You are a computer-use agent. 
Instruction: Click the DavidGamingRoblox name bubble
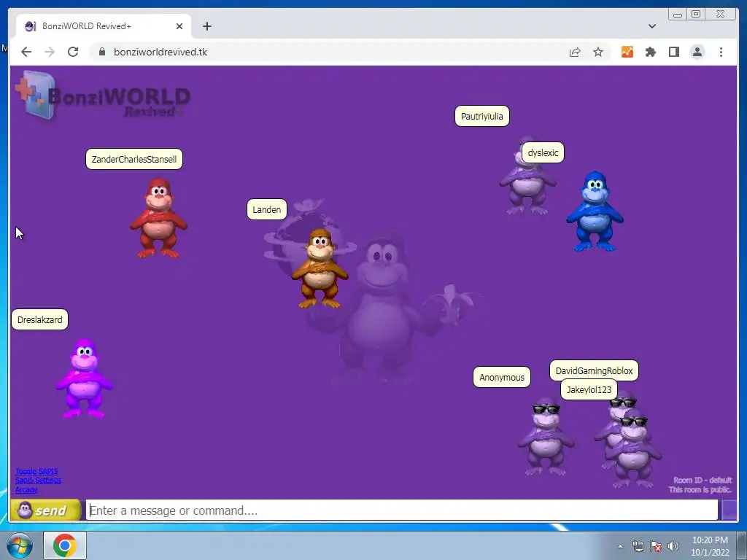(x=594, y=370)
